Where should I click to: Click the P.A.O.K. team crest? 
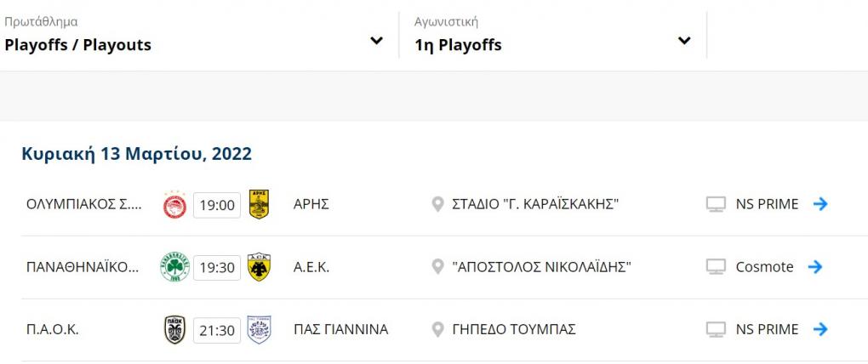pos(174,330)
